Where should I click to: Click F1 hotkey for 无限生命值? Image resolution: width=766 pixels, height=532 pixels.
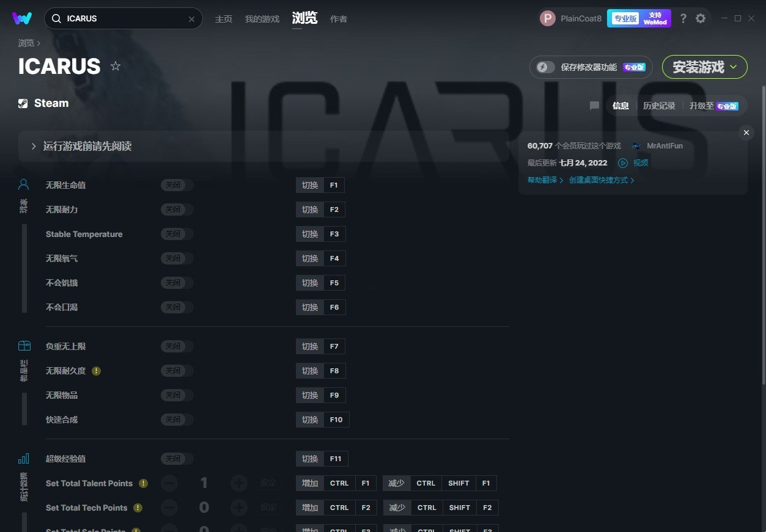(x=334, y=185)
